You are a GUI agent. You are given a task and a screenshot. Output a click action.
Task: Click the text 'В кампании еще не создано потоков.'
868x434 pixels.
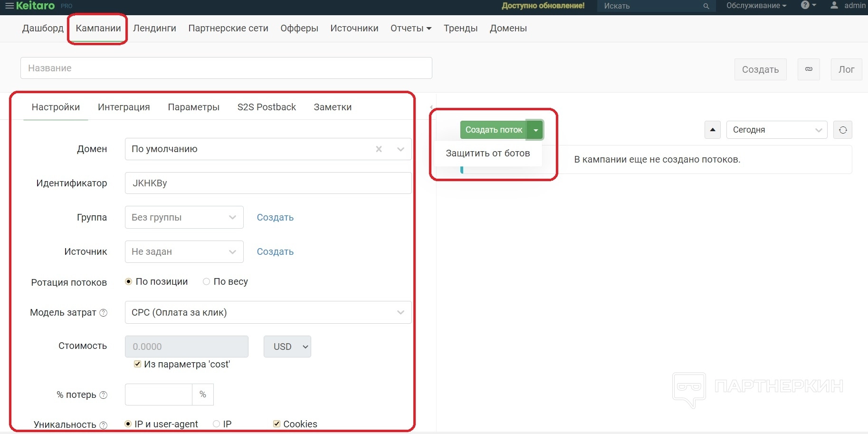click(x=657, y=160)
